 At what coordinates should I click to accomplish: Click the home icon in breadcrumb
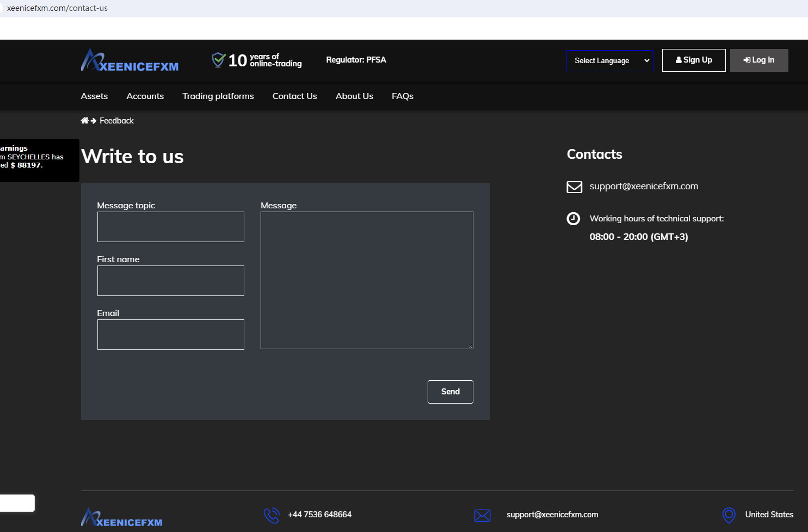(x=84, y=121)
